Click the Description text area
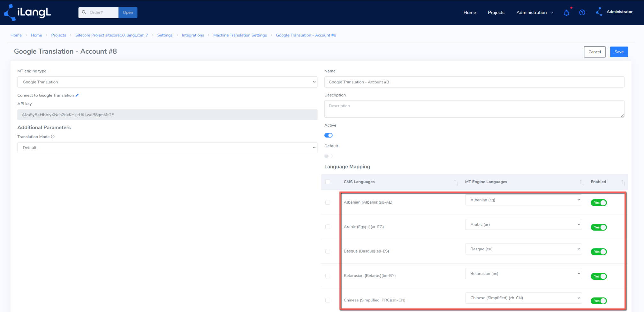The image size is (644, 312). pos(474,109)
